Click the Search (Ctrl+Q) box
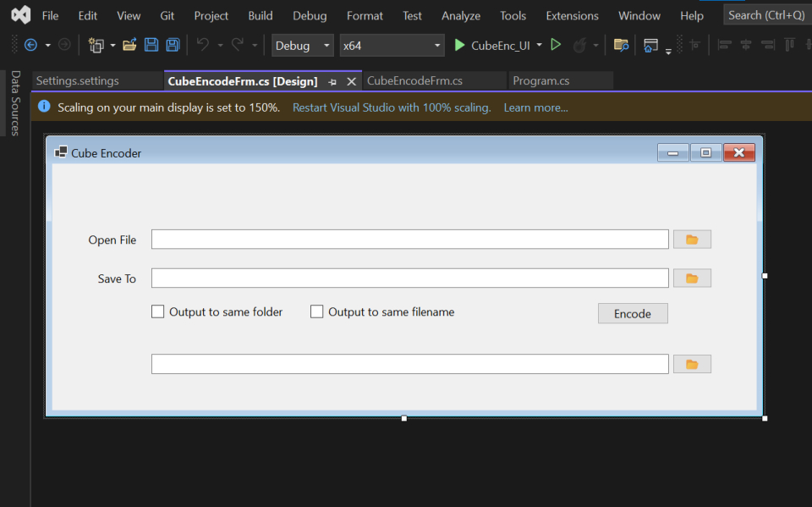The width and height of the screenshot is (812, 507). pos(767,15)
